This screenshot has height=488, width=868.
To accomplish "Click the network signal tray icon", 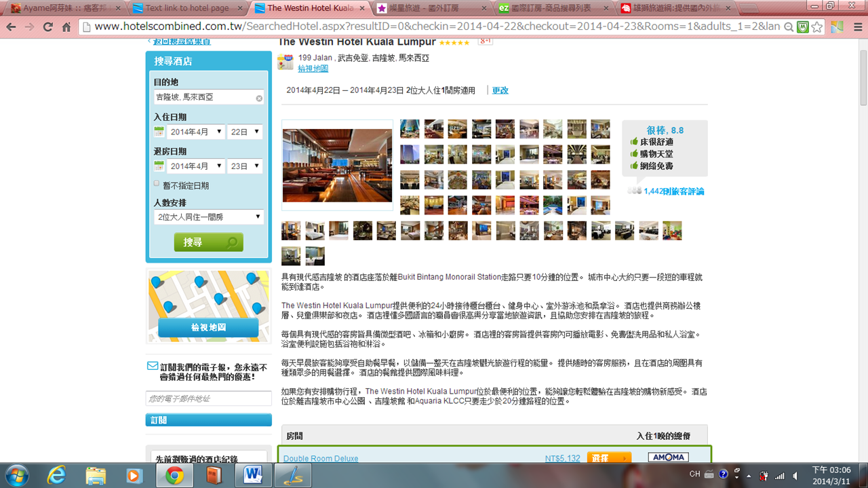I will (779, 475).
